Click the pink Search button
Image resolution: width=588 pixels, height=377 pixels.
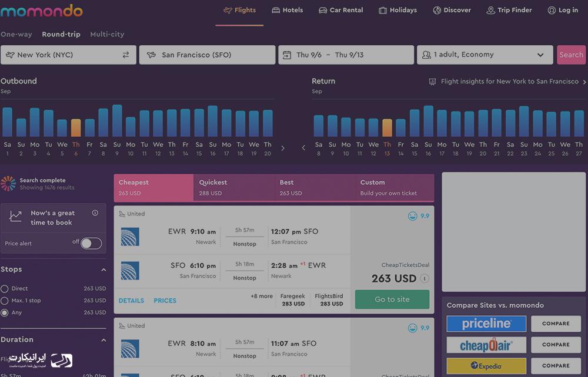pos(571,55)
